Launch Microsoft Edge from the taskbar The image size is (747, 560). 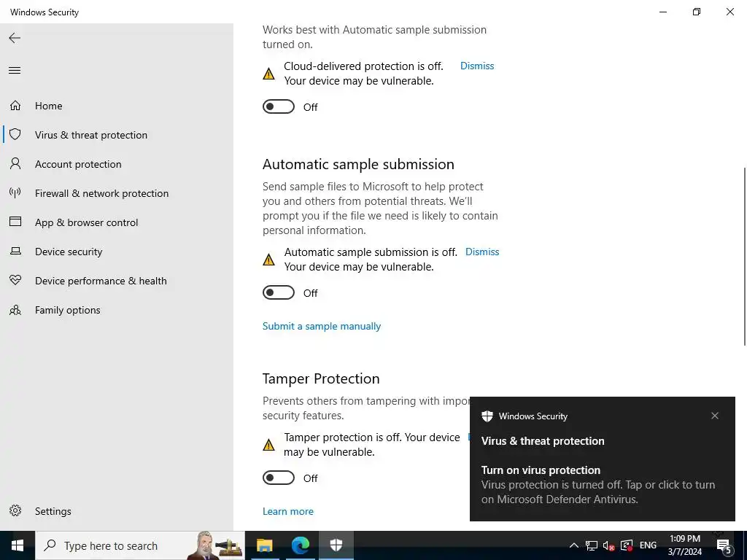coord(300,545)
